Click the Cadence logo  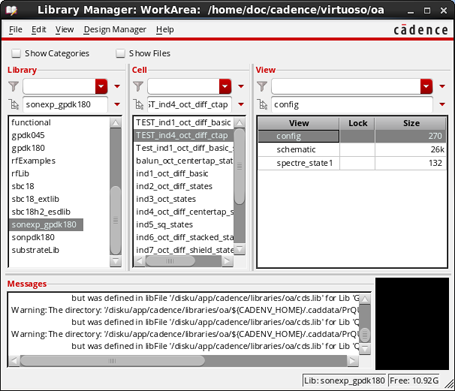[x=421, y=30]
